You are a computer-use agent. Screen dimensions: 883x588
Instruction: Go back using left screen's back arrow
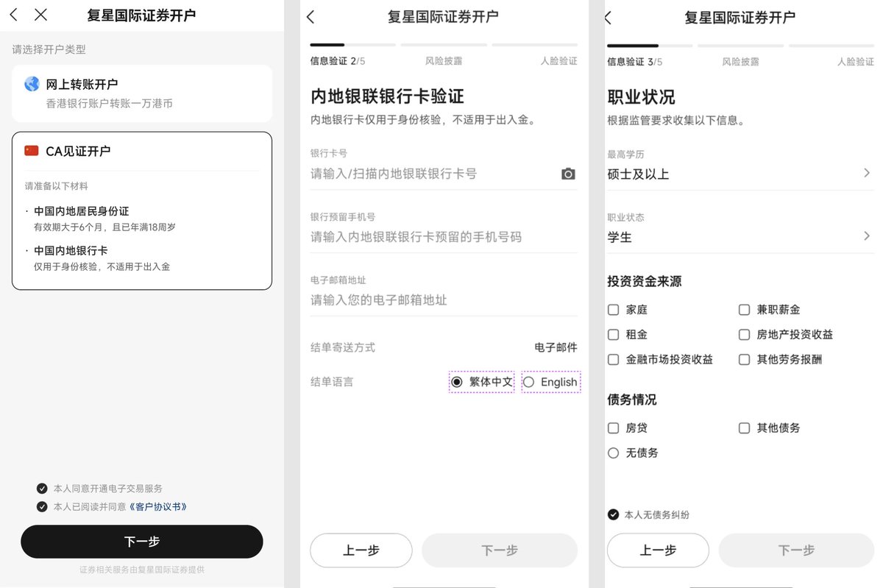14,15
